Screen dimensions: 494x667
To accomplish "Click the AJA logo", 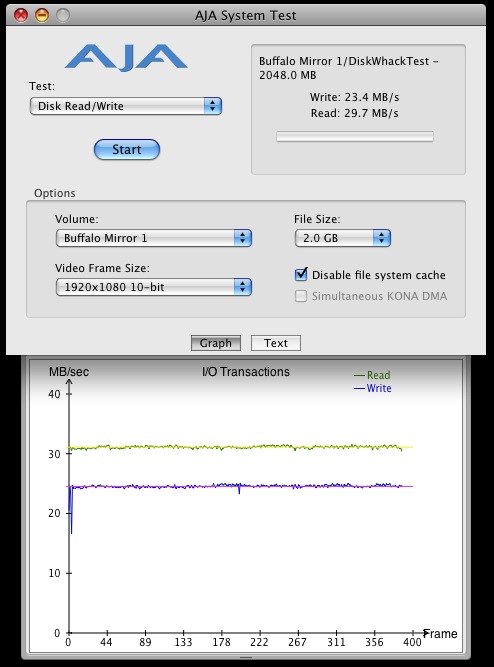I will tap(126, 57).
